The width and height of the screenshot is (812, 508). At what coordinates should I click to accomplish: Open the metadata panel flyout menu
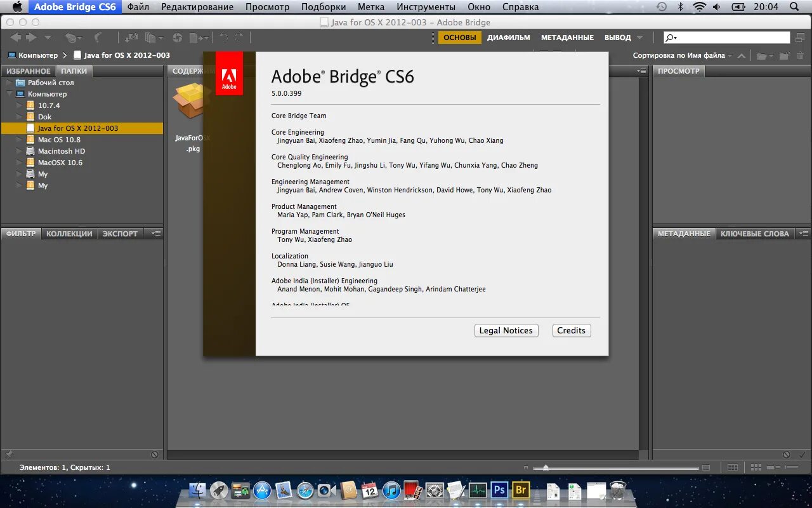803,234
